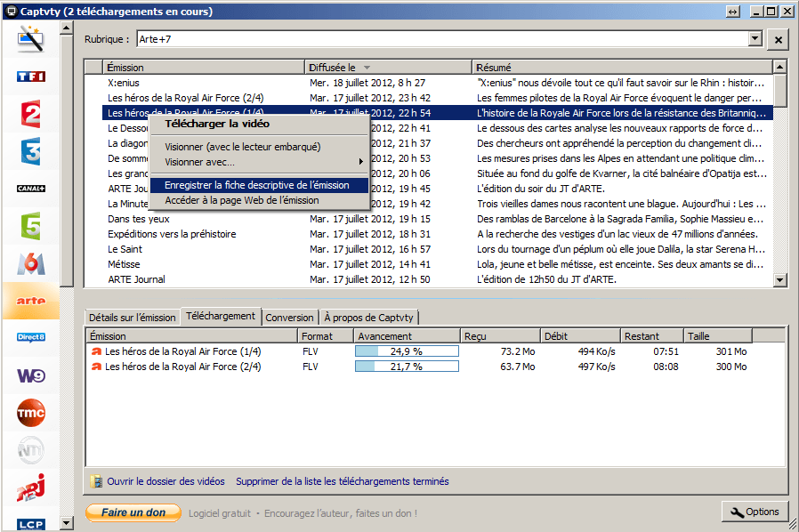Click the folder icon beside Ouvrir le dossier
This screenshot has width=799, height=532.
tap(96, 481)
